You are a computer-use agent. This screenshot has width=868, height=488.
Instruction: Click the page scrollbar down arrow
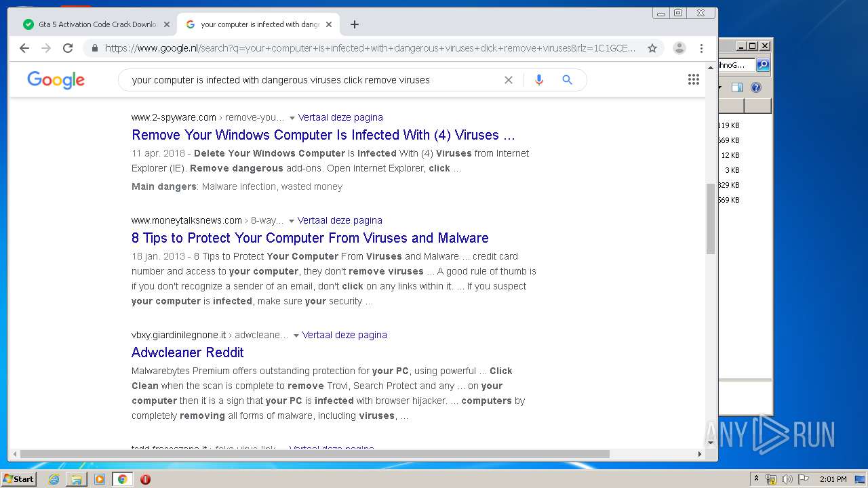(x=711, y=443)
